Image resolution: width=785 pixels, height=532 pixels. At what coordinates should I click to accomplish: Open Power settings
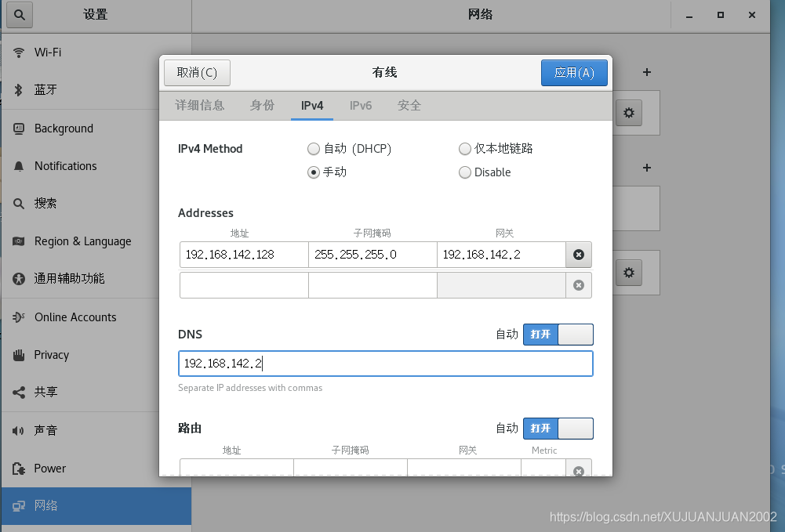coord(96,469)
